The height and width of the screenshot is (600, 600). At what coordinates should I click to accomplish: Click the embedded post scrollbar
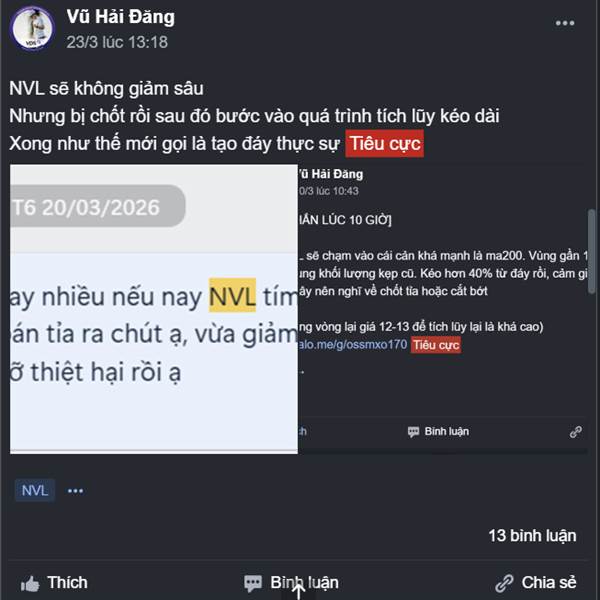click(592, 251)
